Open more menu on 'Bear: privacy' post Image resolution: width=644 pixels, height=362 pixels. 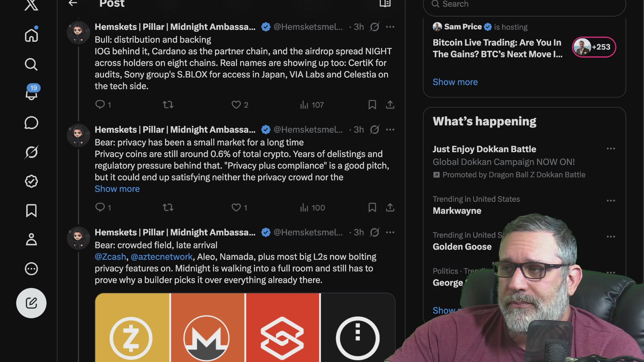(390, 130)
